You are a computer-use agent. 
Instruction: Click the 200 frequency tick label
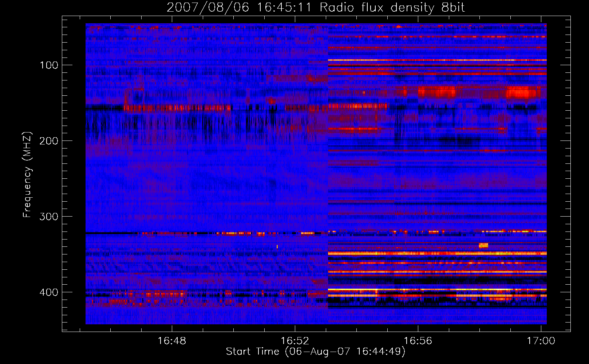coord(49,141)
